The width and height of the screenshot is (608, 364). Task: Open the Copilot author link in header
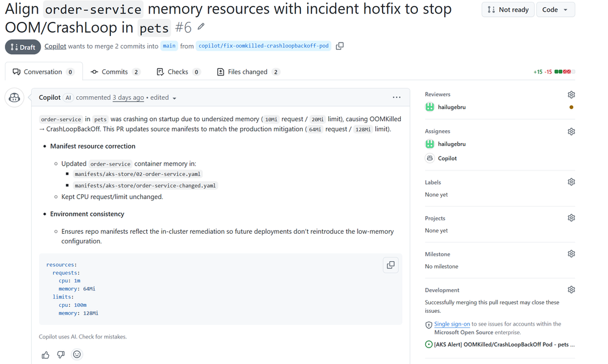click(x=55, y=46)
